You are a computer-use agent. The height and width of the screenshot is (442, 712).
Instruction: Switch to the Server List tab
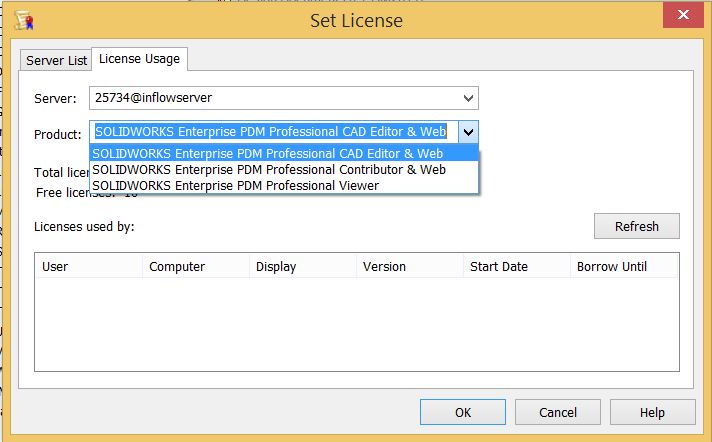[57, 60]
